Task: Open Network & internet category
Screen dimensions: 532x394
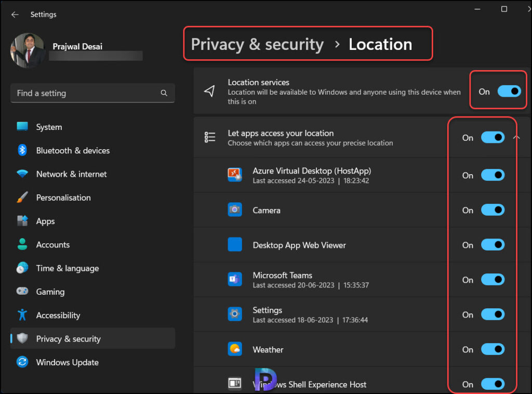Action: 92,174
